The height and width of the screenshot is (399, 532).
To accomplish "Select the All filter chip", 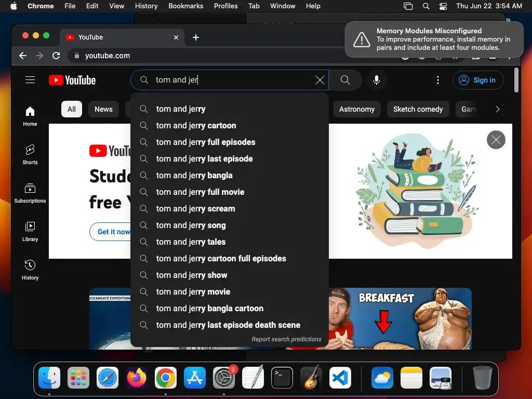I will [x=72, y=109].
